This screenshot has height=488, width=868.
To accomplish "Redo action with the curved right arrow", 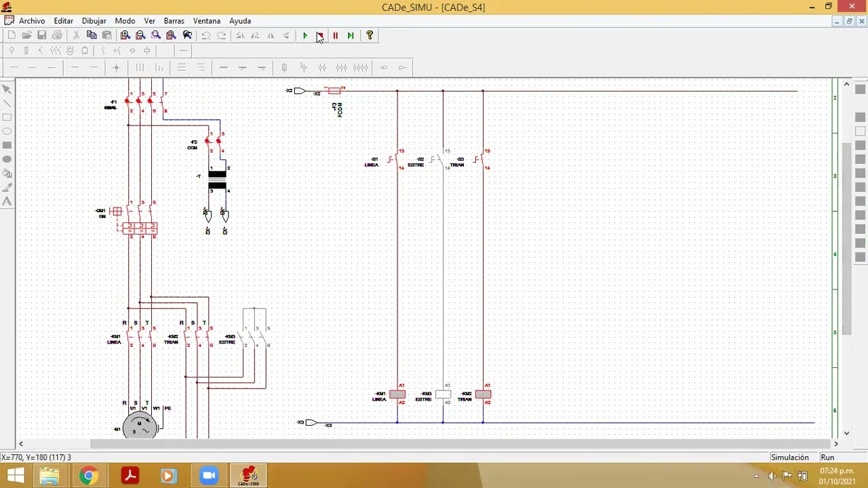I will click(221, 35).
